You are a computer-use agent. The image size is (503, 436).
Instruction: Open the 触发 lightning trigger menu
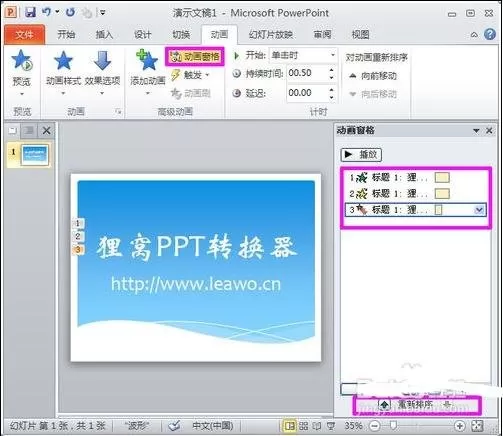click(x=190, y=75)
